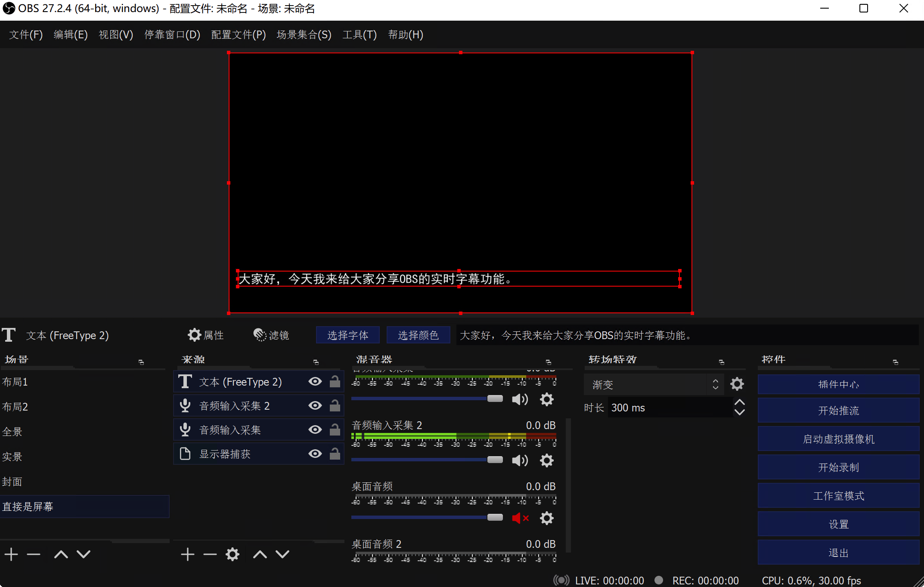This screenshot has height=587, width=924.
Task: Click the 开始录制 button
Action: point(838,467)
